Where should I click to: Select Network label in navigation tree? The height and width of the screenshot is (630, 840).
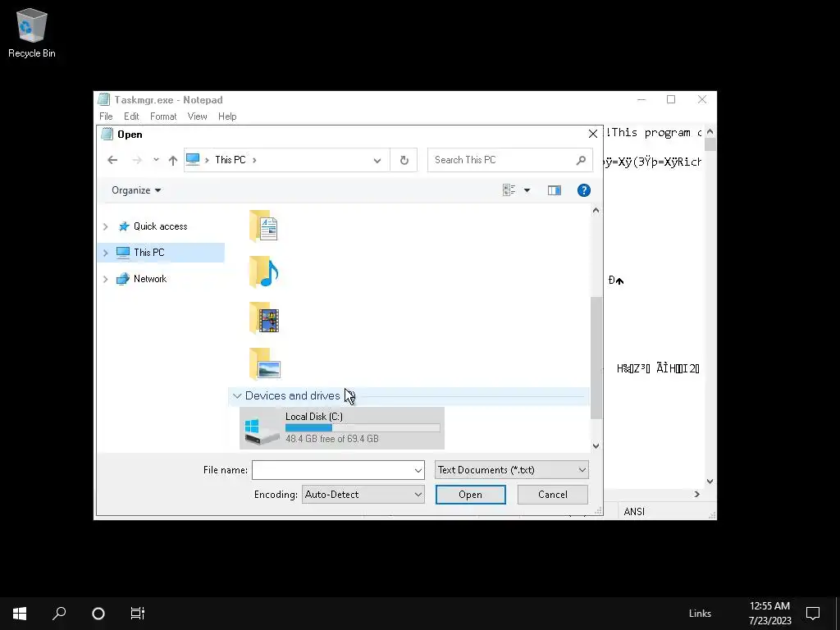tap(150, 279)
